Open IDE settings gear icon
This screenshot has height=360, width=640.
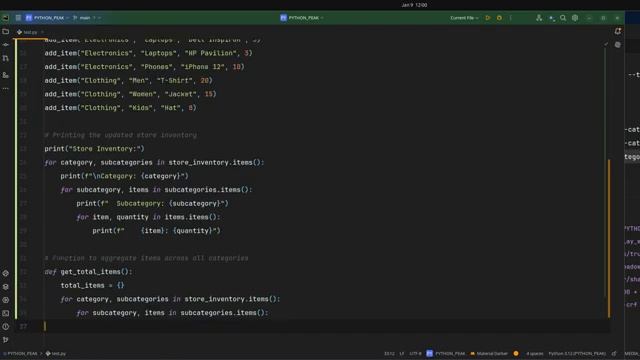(575, 18)
